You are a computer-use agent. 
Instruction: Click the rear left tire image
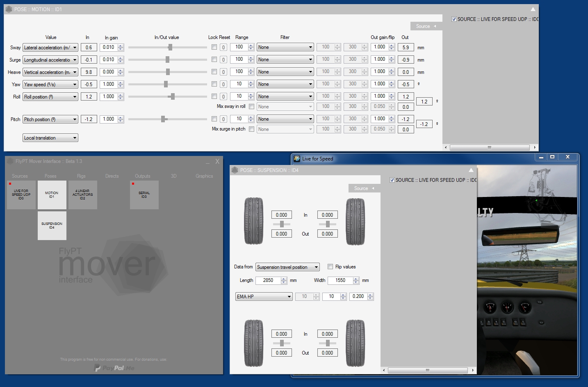point(254,343)
